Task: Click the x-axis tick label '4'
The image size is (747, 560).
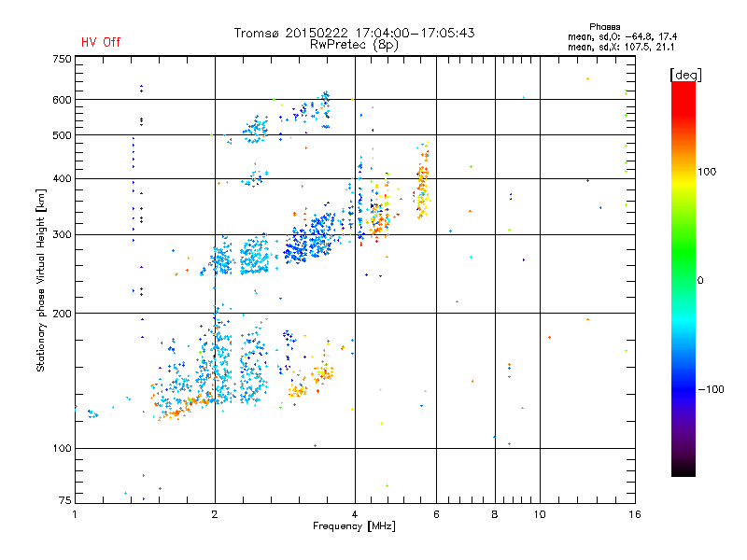Action: click(x=355, y=514)
